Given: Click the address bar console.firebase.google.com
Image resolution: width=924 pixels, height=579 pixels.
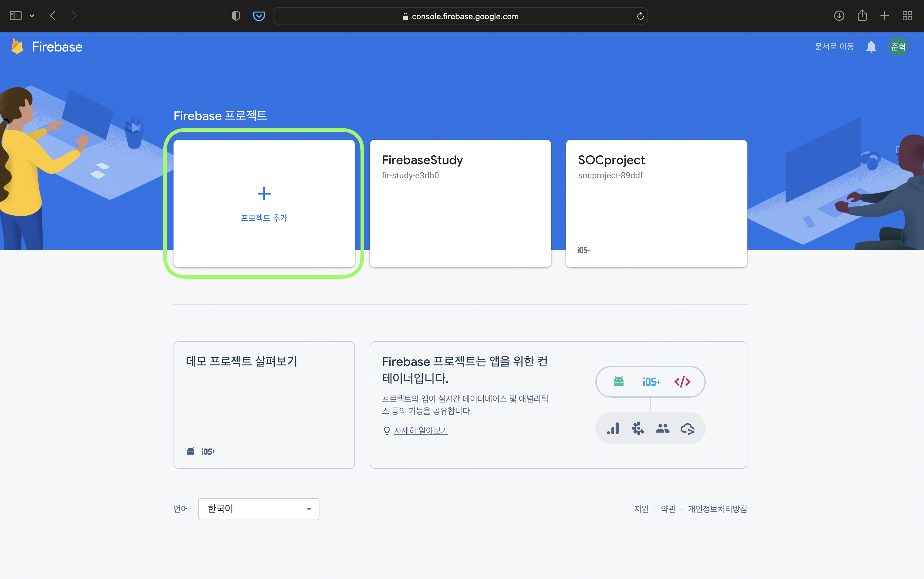Looking at the screenshot, I should tap(460, 16).
